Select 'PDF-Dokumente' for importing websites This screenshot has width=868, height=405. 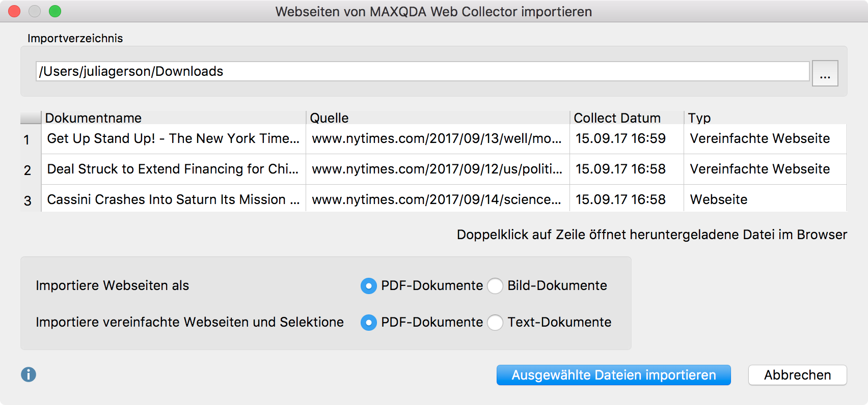click(x=368, y=286)
